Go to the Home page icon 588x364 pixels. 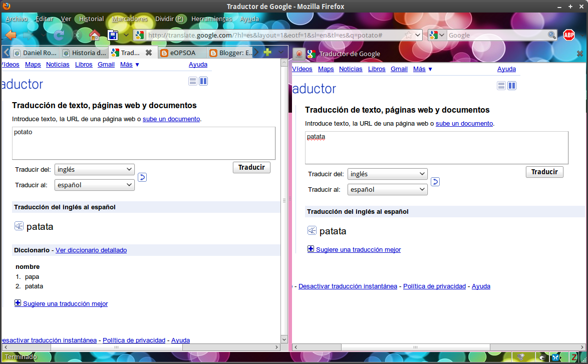pyautogui.click(x=94, y=35)
